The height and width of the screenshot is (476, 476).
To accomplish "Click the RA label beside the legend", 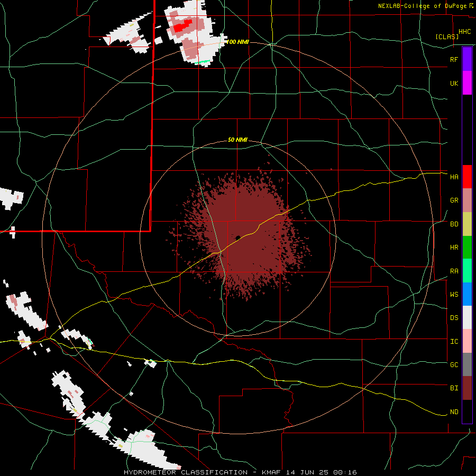I will (454, 271).
